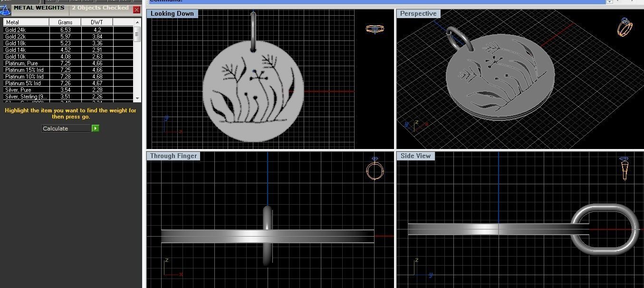
Task: Click the metal list scrollbar thumb
Action: (137, 34)
